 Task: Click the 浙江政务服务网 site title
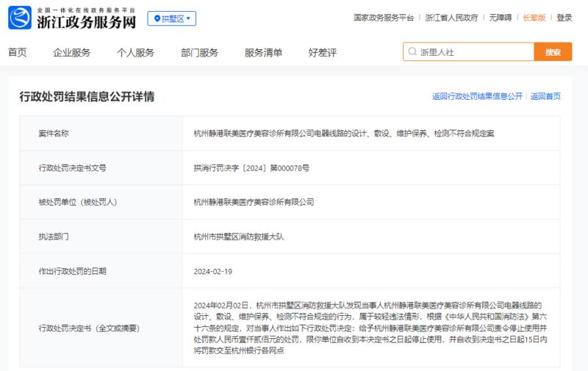click(86, 22)
